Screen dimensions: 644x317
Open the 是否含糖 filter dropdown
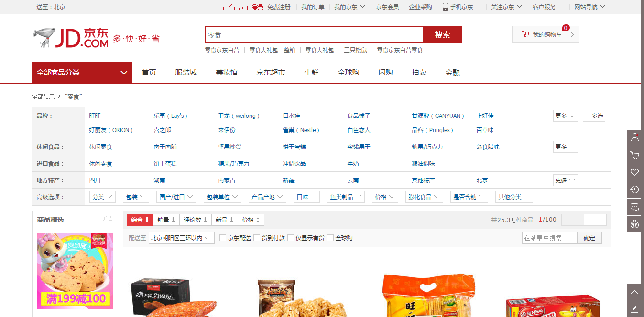tap(469, 197)
